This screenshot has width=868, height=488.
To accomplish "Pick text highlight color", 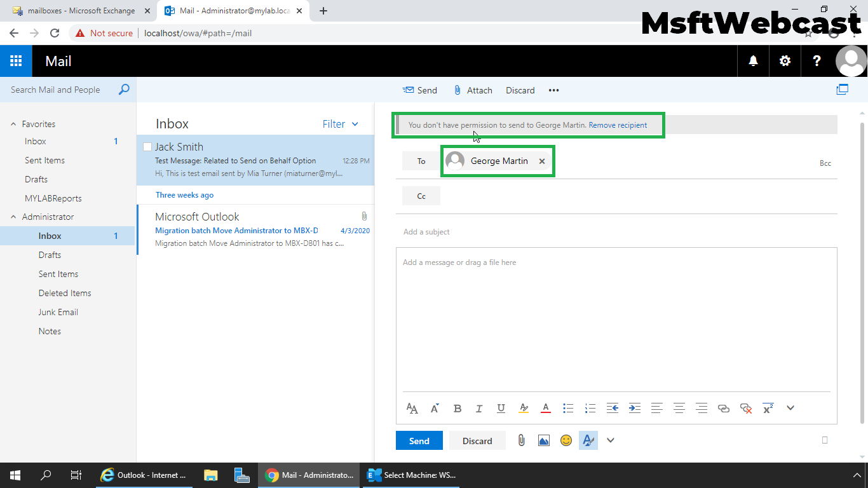I will click(524, 409).
